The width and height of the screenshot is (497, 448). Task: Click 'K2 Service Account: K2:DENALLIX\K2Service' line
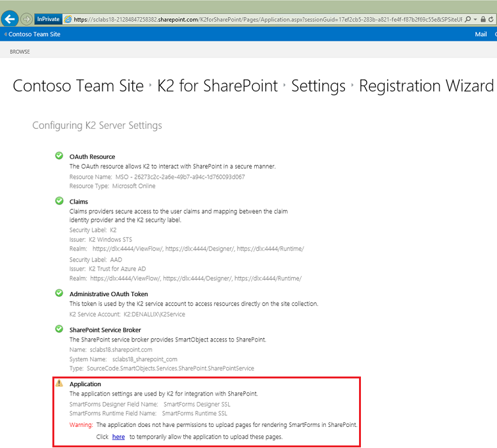pos(127,314)
